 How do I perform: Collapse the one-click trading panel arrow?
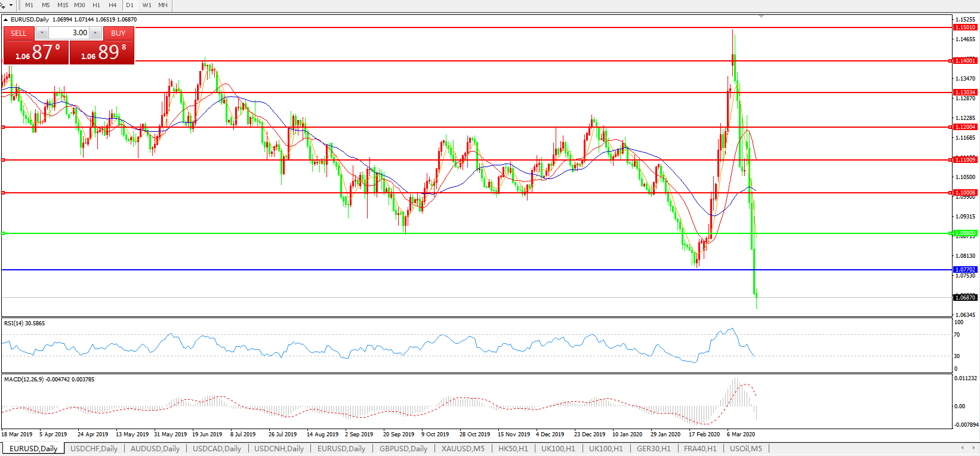click(6, 20)
